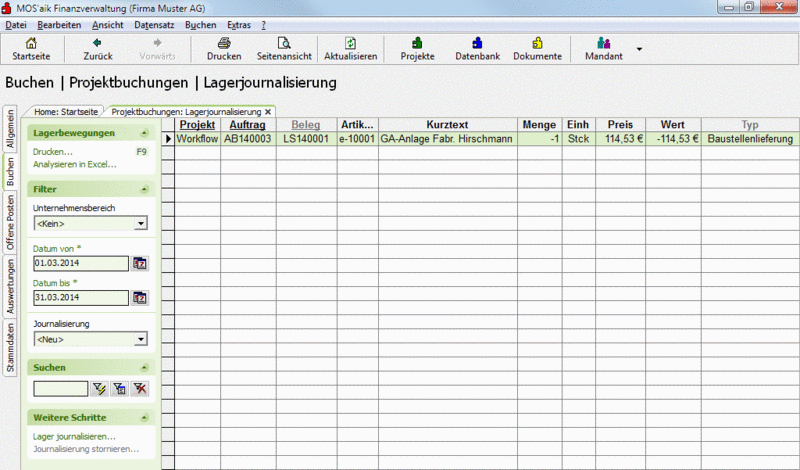The image size is (800, 470).
Task: Remove filter with red X funnel icon
Action: 139,389
